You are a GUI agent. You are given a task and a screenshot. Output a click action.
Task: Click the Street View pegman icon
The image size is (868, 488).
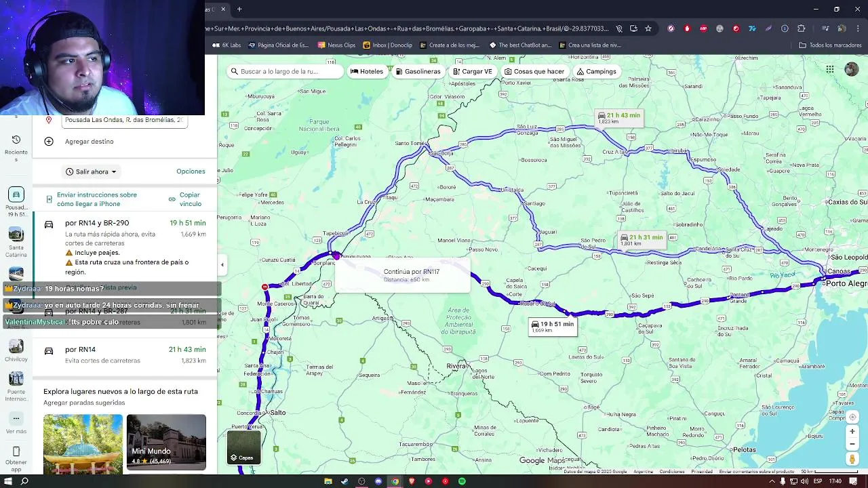852,459
